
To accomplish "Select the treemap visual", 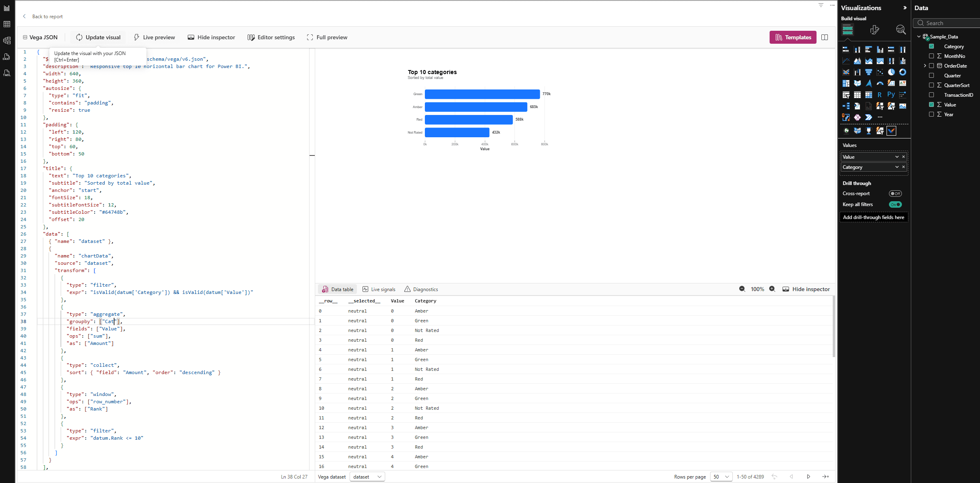I will tap(846, 83).
